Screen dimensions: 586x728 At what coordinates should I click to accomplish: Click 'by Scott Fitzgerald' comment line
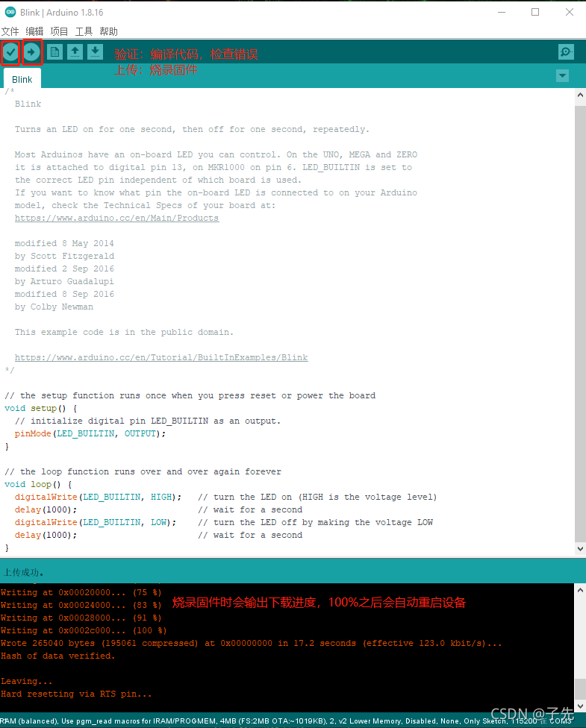(x=64, y=256)
